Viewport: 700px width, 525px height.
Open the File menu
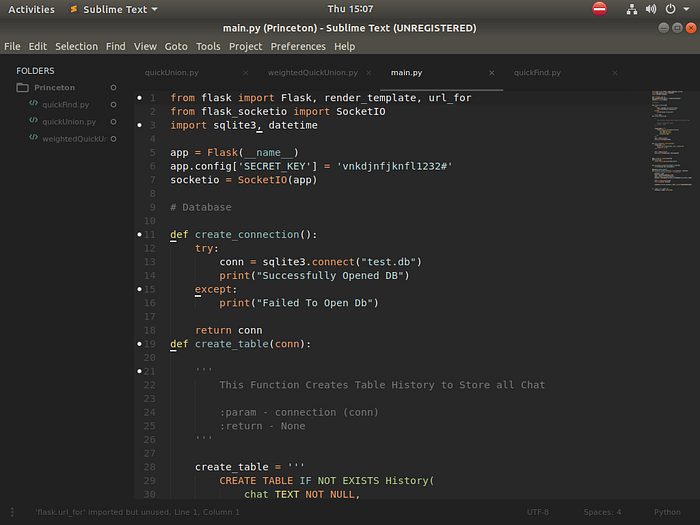tap(12, 46)
